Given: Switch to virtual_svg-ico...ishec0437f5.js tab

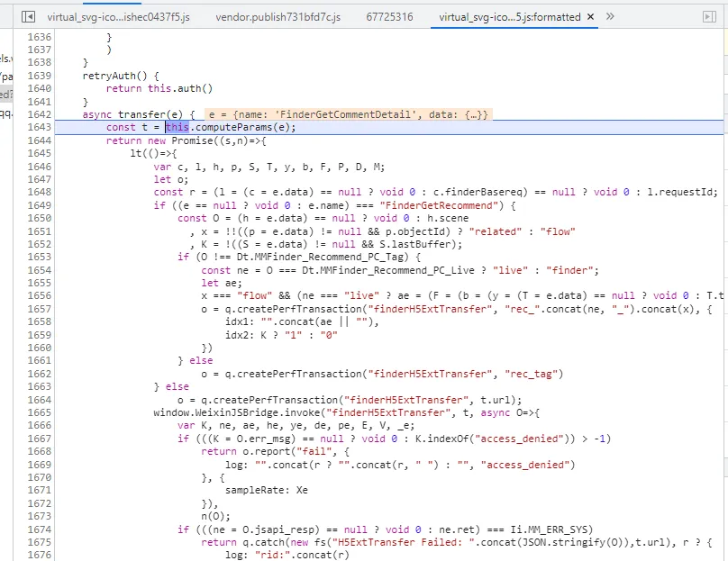Looking at the screenshot, I should point(118,17).
